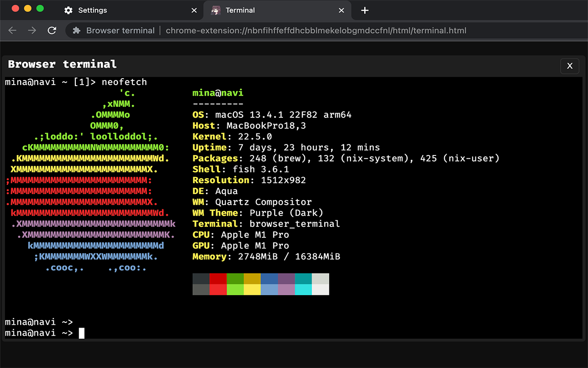588x368 pixels.
Task: Click the Browser terminal label in the address bar
Action: click(x=120, y=30)
